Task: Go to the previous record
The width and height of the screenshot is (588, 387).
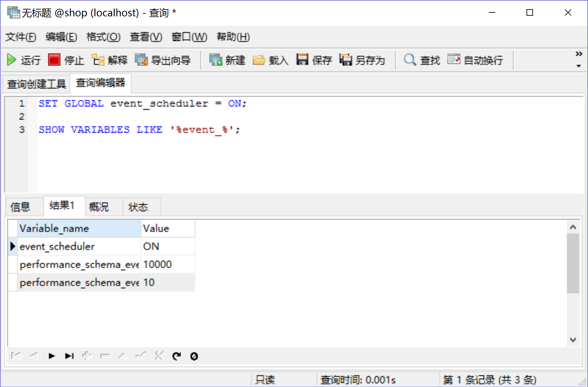Action: tap(34, 356)
